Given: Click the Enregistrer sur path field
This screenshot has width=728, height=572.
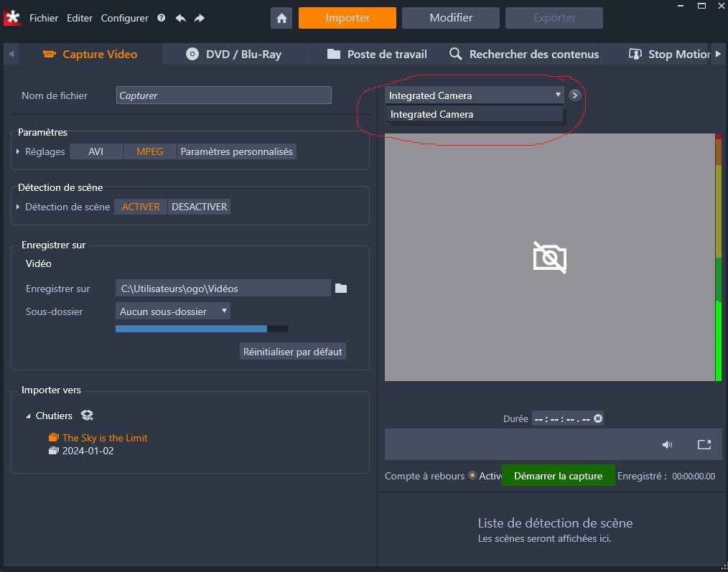Looking at the screenshot, I should [223, 289].
